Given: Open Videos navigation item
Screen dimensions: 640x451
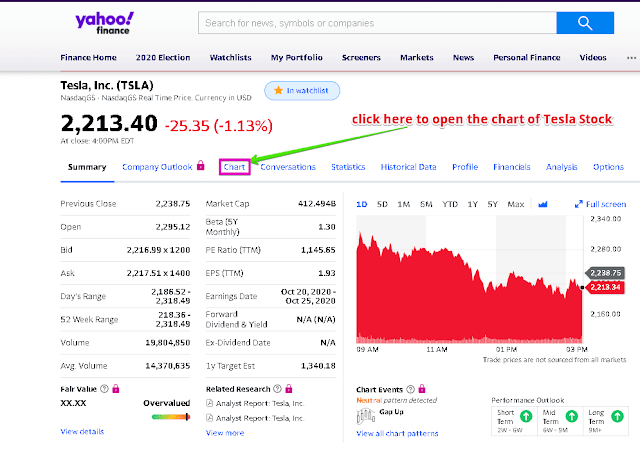Looking at the screenshot, I should [593, 58].
